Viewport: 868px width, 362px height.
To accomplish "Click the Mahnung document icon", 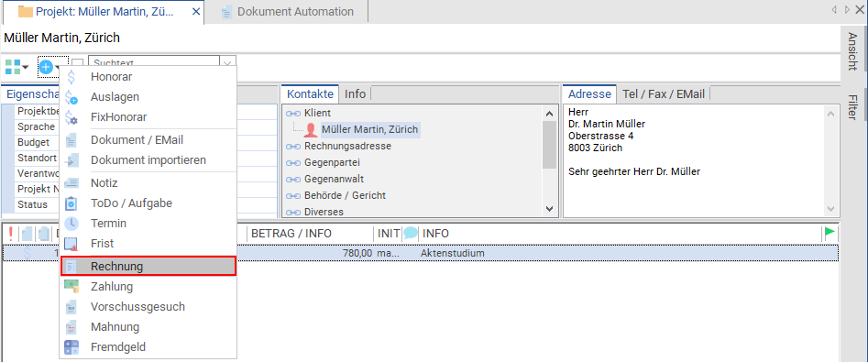I will pos(71,326).
